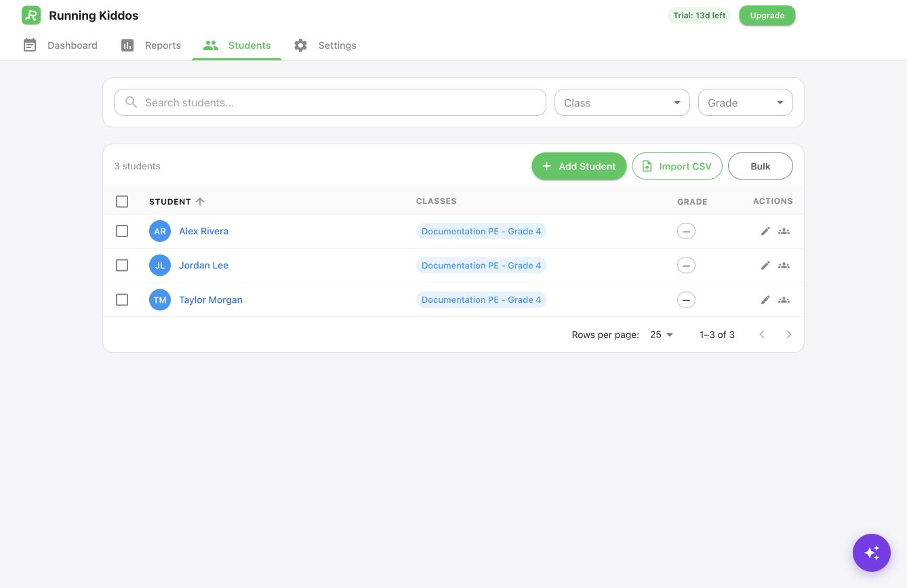The height and width of the screenshot is (588, 907).
Task: Switch to the Reports tab
Action: [x=150, y=45]
